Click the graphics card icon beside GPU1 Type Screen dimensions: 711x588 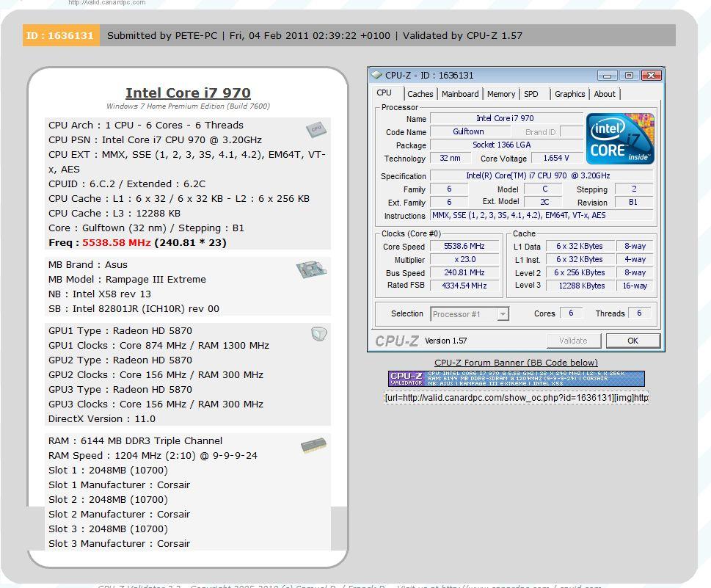pos(318,334)
